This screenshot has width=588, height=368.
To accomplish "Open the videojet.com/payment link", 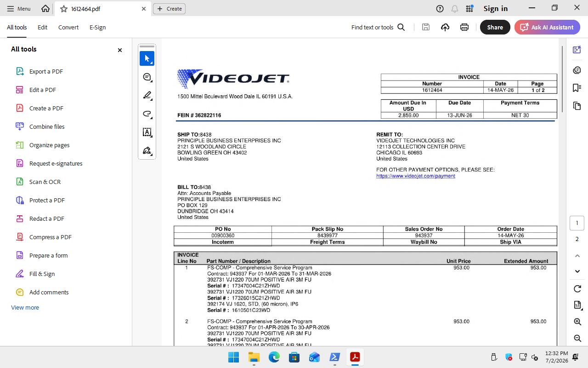I will tap(416, 176).
